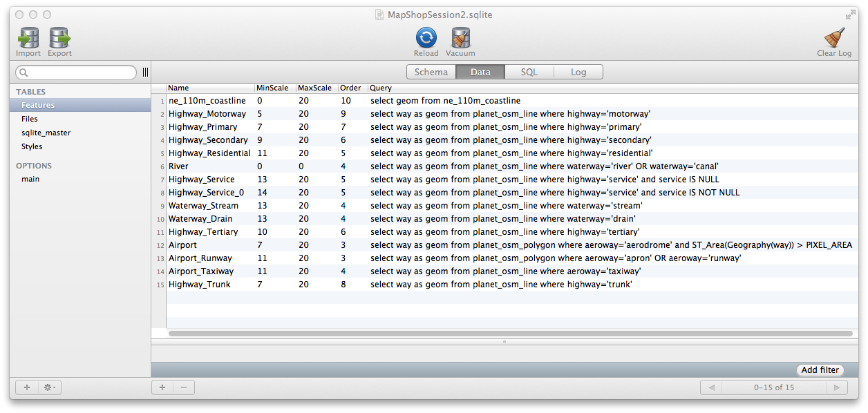Image resolution: width=868 pixels, height=413 pixels.
Task: Remove row with the minus button
Action: 184,387
